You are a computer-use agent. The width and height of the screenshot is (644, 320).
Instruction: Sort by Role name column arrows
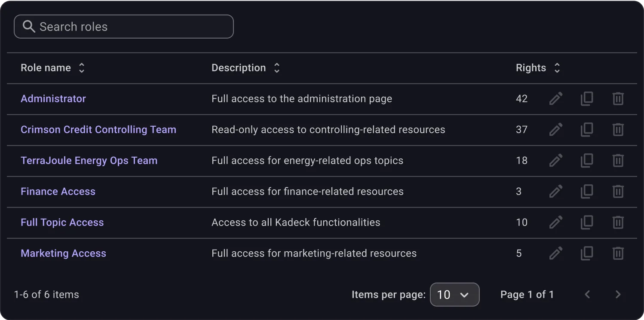point(82,68)
